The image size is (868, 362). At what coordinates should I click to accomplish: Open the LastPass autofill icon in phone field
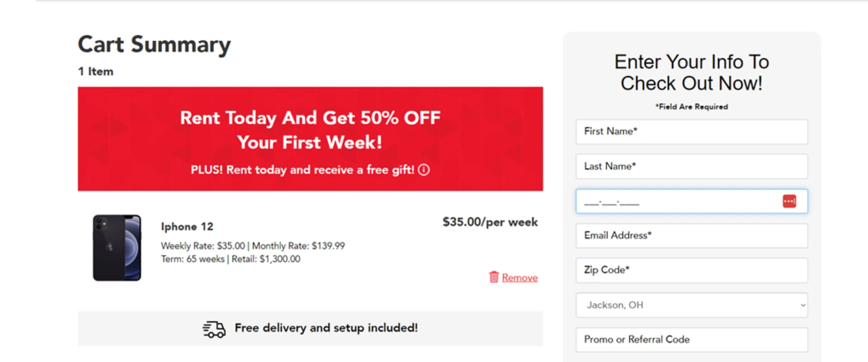click(x=789, y=201)
